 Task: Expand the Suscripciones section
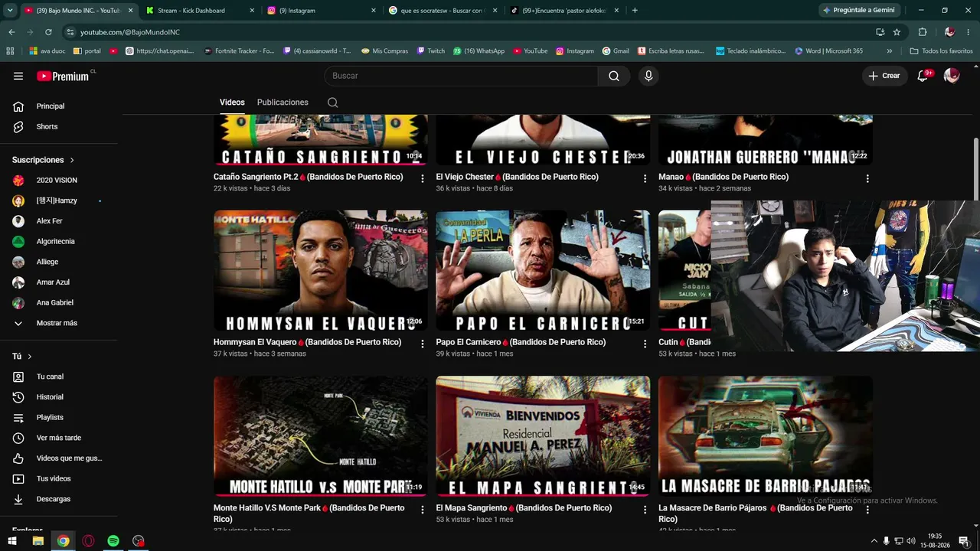tap(43, 160)
